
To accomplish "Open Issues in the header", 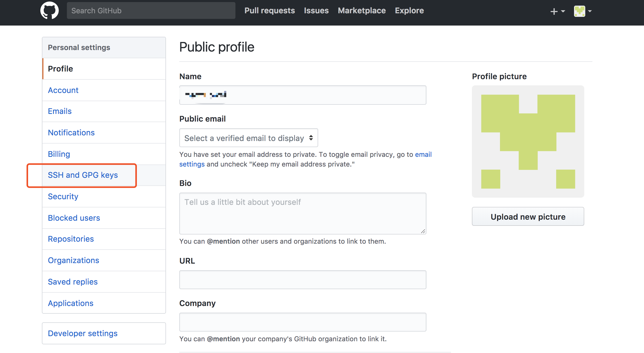I will pyautogui.click(x=316, y=11).
